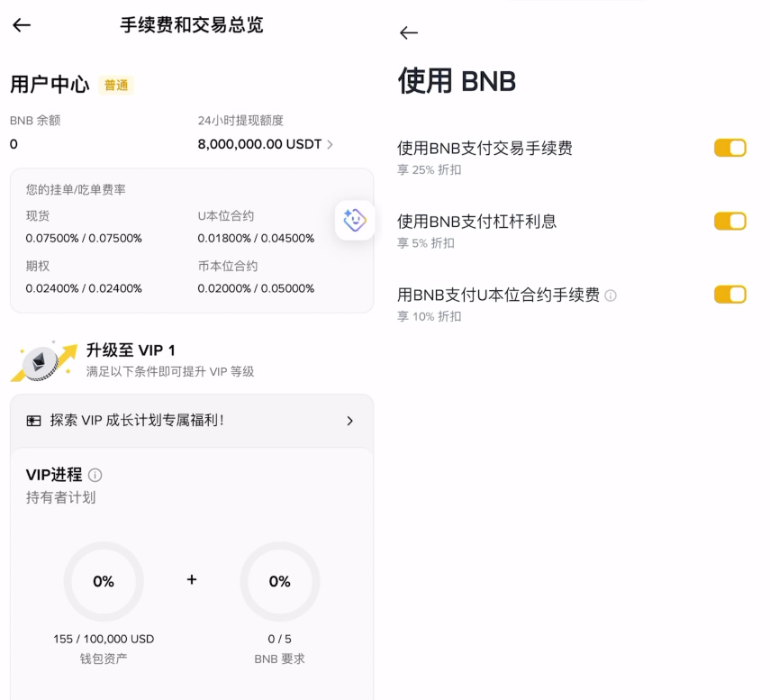Open chevron on 探索 VIP 成长计划 row
Viewport: 770px width, 700px height.
349,421
